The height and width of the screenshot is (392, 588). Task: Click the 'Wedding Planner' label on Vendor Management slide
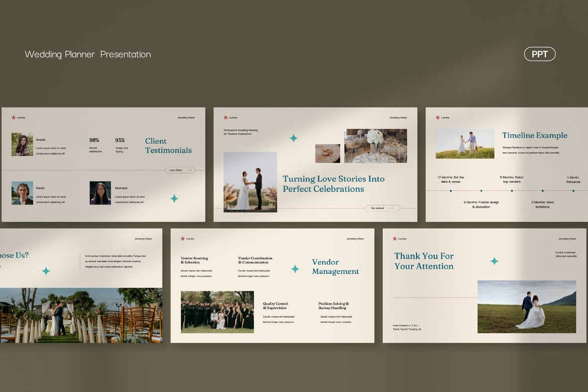pyautogui.click(x=355, y=239)
